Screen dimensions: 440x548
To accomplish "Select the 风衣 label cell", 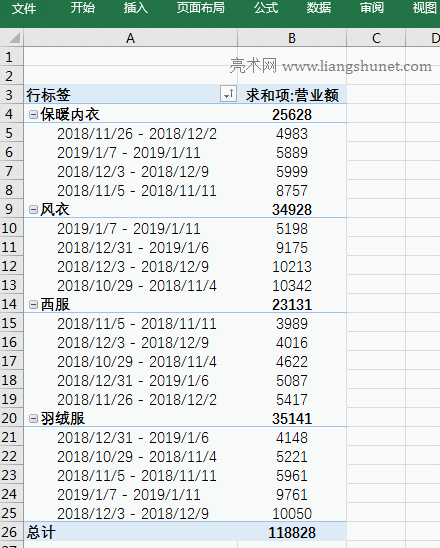I will (130, 209).
